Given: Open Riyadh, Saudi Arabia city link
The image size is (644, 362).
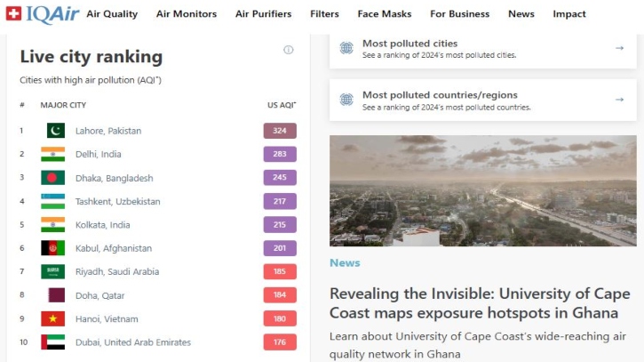Looking at the screenshot, I should click(x=116, y=271).
